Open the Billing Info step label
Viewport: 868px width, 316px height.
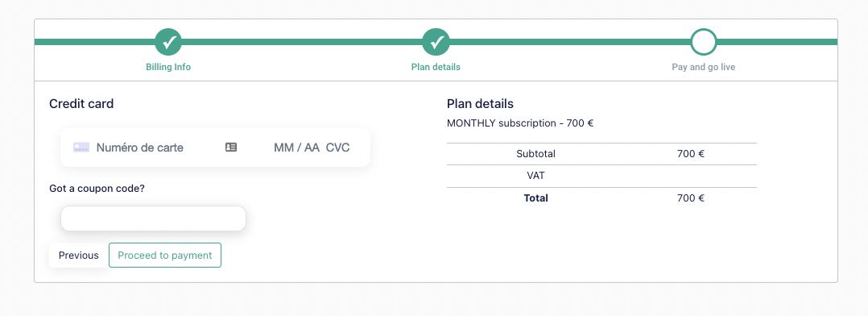168,67
